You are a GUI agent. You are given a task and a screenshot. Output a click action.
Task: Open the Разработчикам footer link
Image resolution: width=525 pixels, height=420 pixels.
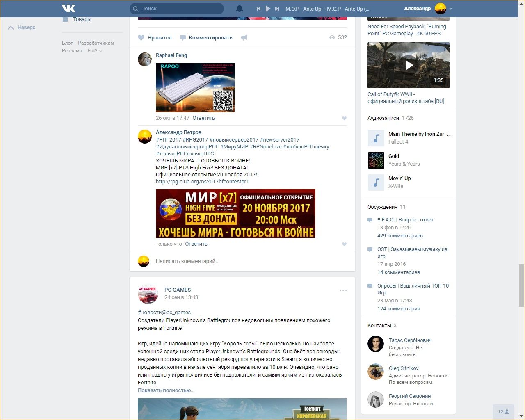click(x=96, y=43)
